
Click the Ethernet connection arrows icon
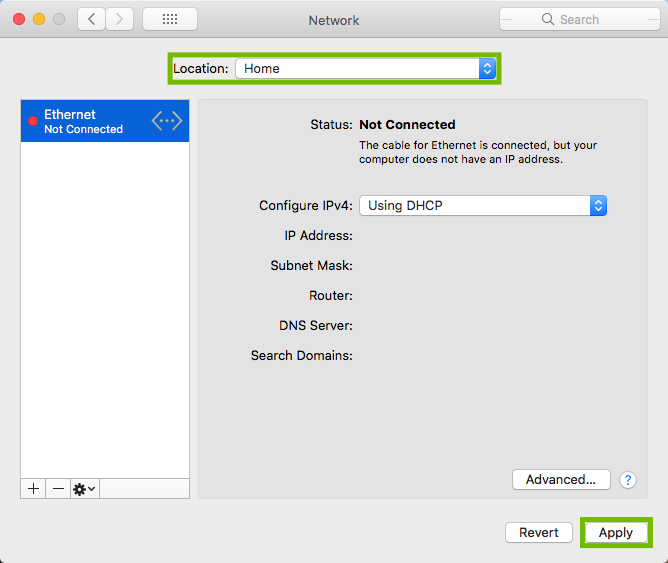[167, 121]
